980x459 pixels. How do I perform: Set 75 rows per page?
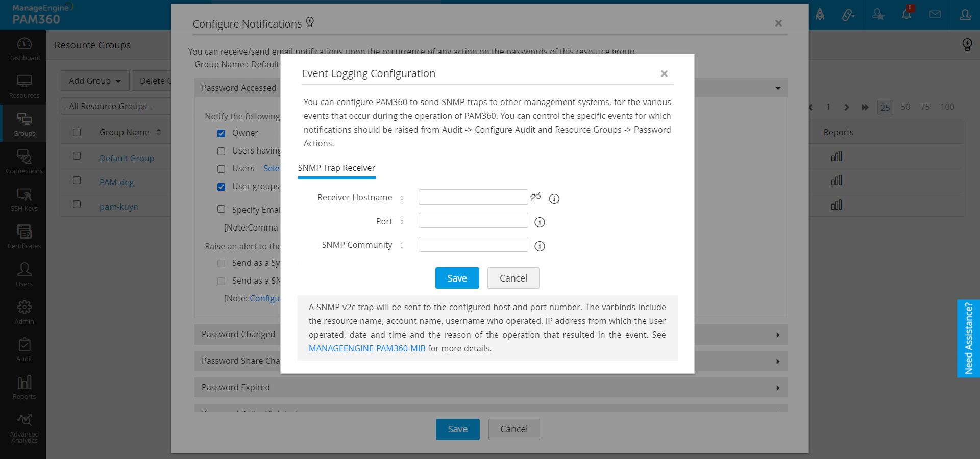(x=925, y=107)
